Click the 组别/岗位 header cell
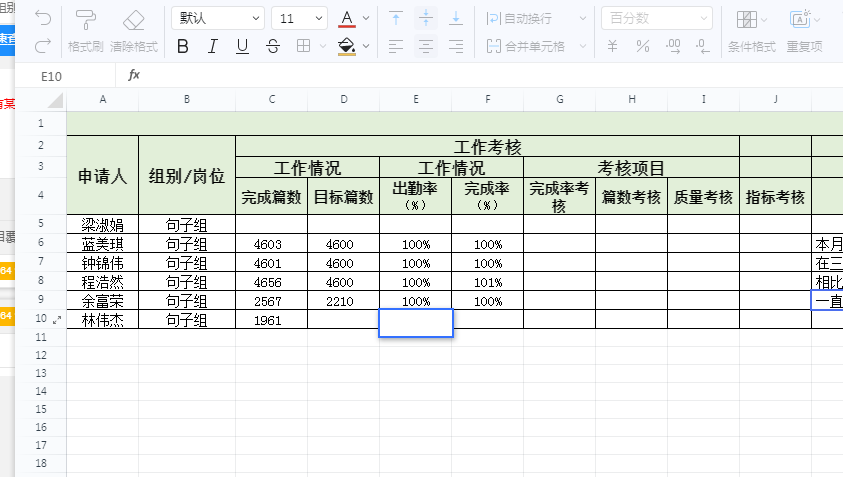This screenshot has height=477, width=843. pos(187,175)
